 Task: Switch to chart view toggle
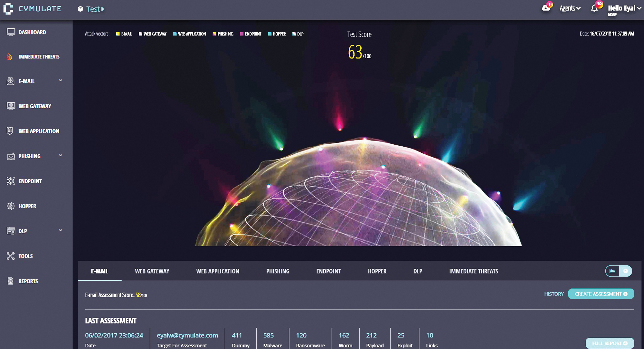coord(612,271)
